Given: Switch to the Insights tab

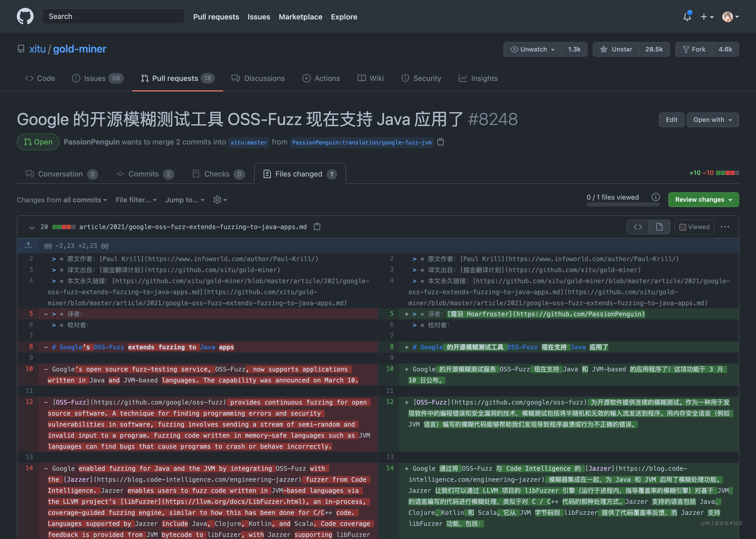Looking at the screenshot, I should click(x=478, y=78).
